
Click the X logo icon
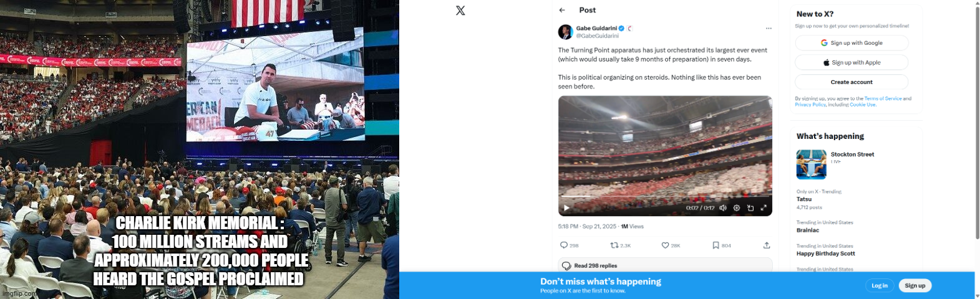tap(460, 11)
